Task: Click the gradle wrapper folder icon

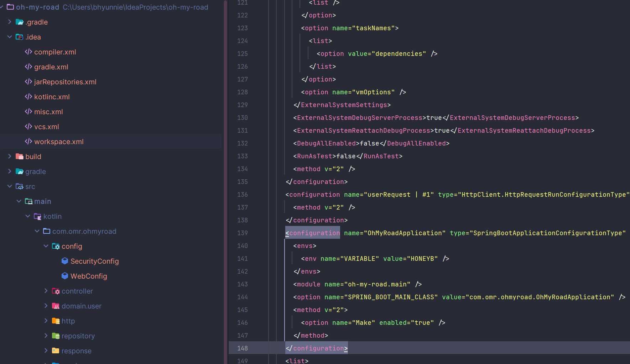Action: 20,172
